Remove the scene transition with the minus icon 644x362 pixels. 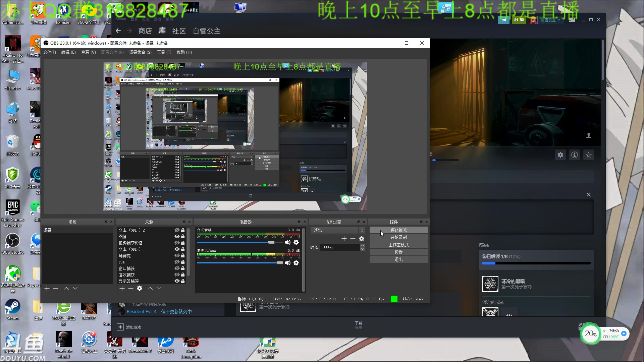pos(353,239)
